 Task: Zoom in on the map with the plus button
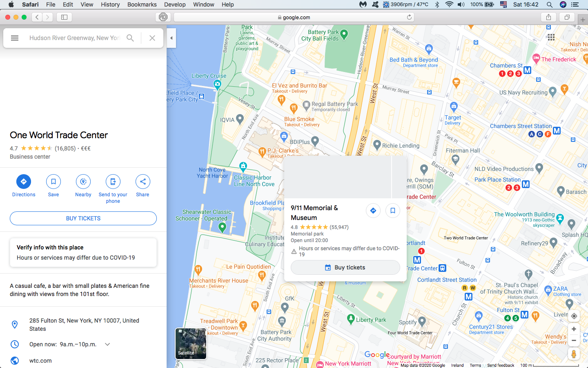(574, 329)
